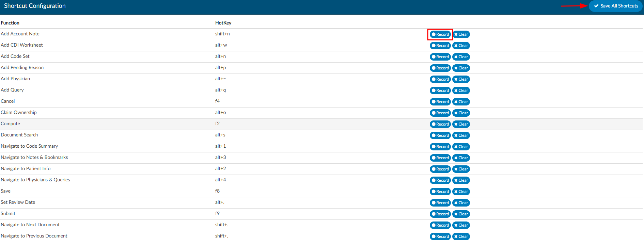Record hotkey for Navigate to Physicians & Queries
644x246 pixels.
coord(440,180)
